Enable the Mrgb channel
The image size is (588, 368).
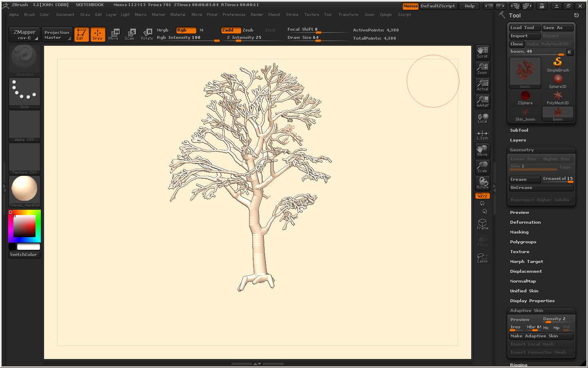tap(163, 30)
